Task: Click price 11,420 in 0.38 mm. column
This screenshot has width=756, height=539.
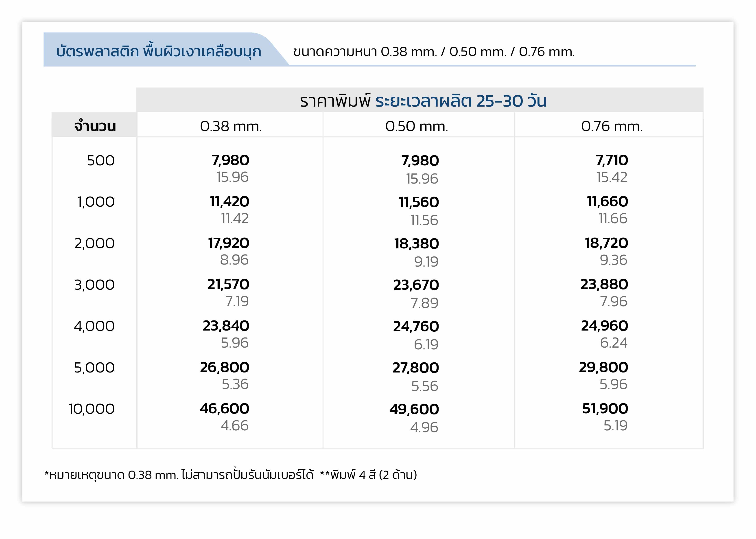Action: tap(229, 202)
